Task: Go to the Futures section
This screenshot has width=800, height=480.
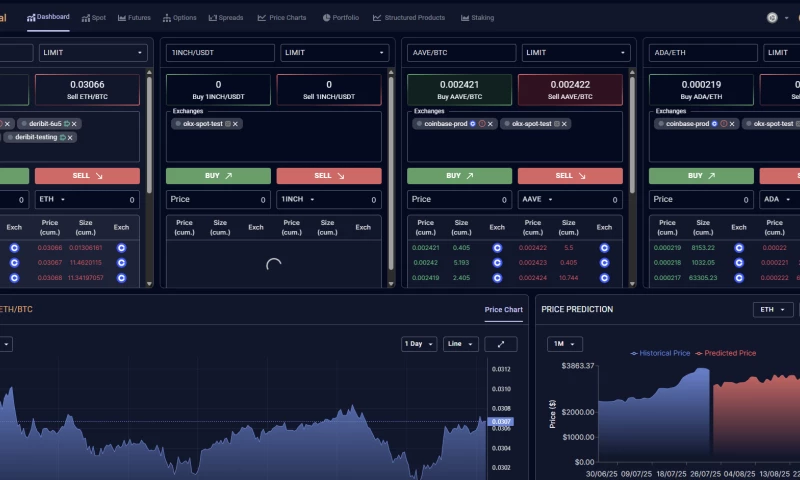Action: [134, 18]
